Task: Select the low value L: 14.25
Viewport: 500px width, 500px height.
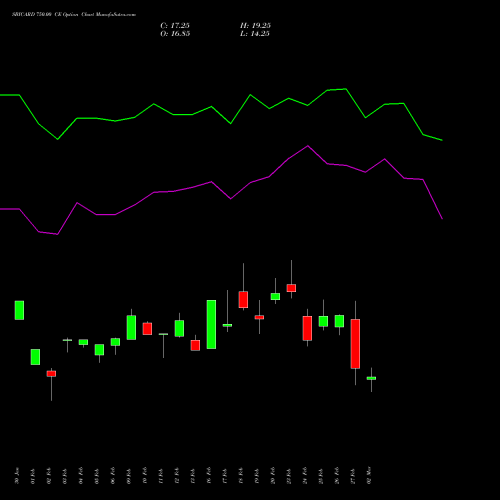Action: pyautogui.click(x=255, y=34)
